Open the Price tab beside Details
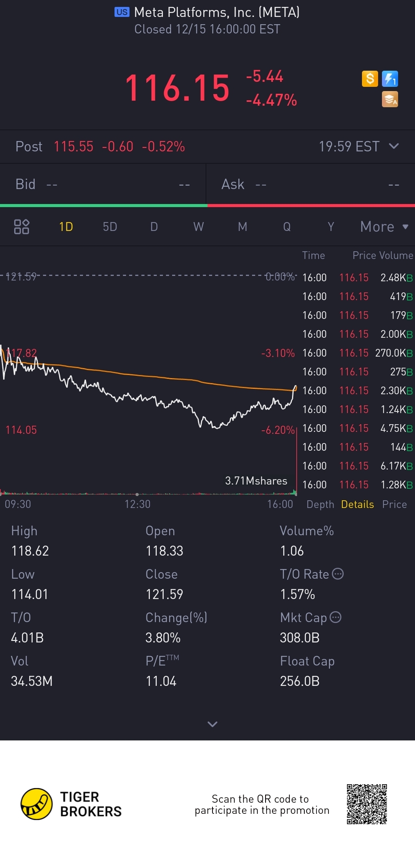415x868 pixels. pos(394,504)
